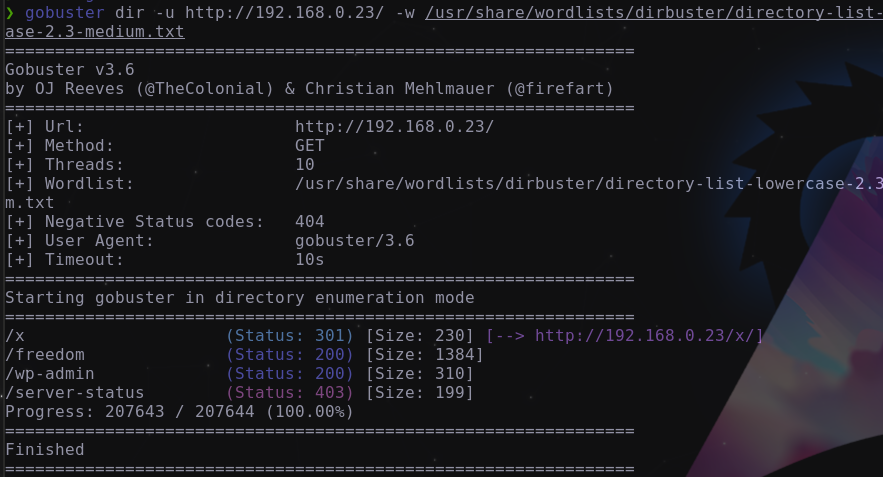Click '(Status: 200)' on the /wp-admin row
883x477 pixels.
tap(290, 374)
